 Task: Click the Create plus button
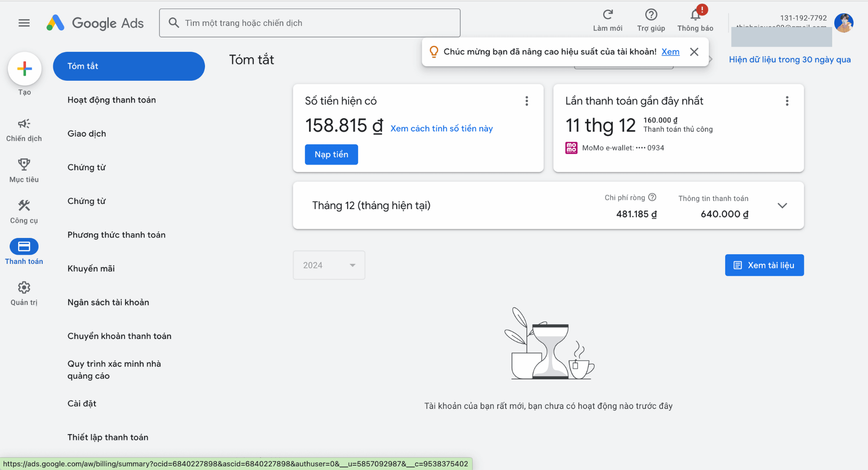coord(25,69)
